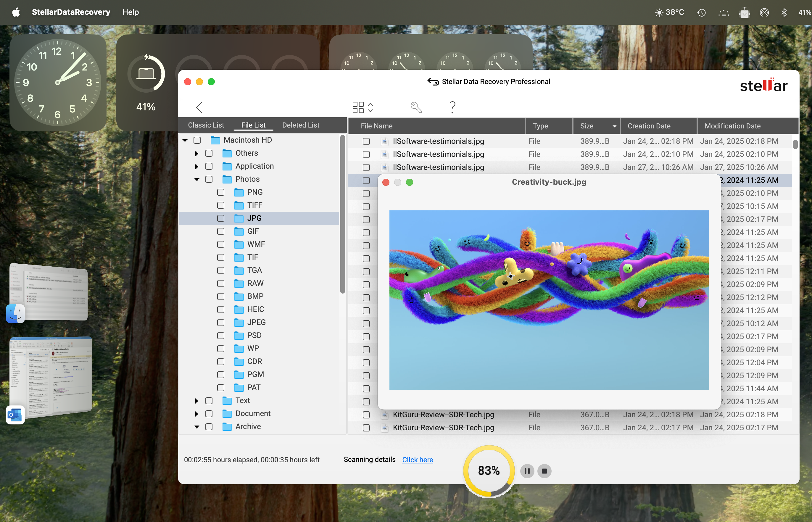Click the key activation icon
Viewport: 812px width, 522px height.
pyautogui.click(x=416, y=107)
